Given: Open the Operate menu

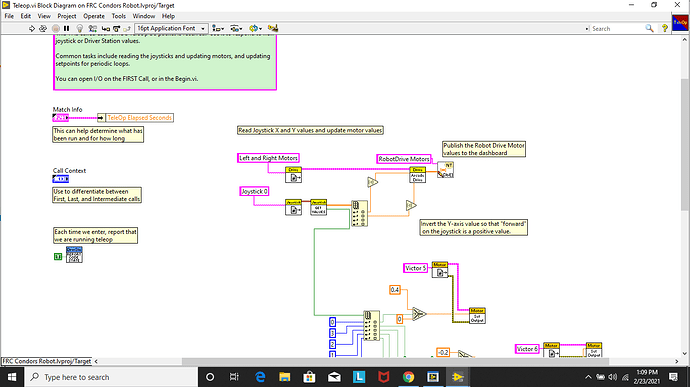Looking at the screenshot, I should (x=94, y=16).
